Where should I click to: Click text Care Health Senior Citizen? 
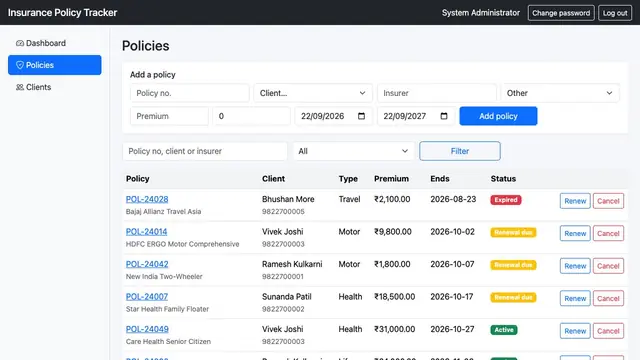click(x=168, y=342)
